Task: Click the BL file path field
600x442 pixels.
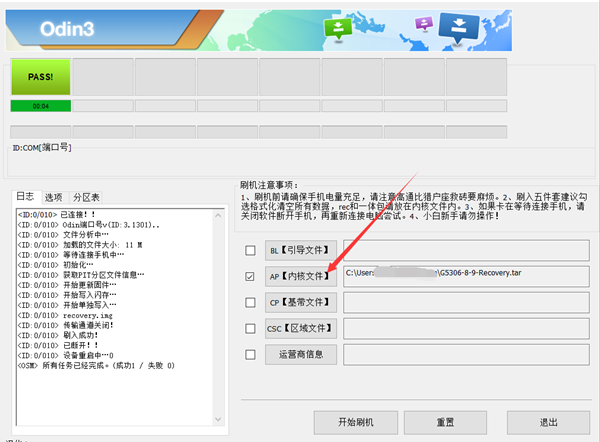Action: click(x=466, y=250)
